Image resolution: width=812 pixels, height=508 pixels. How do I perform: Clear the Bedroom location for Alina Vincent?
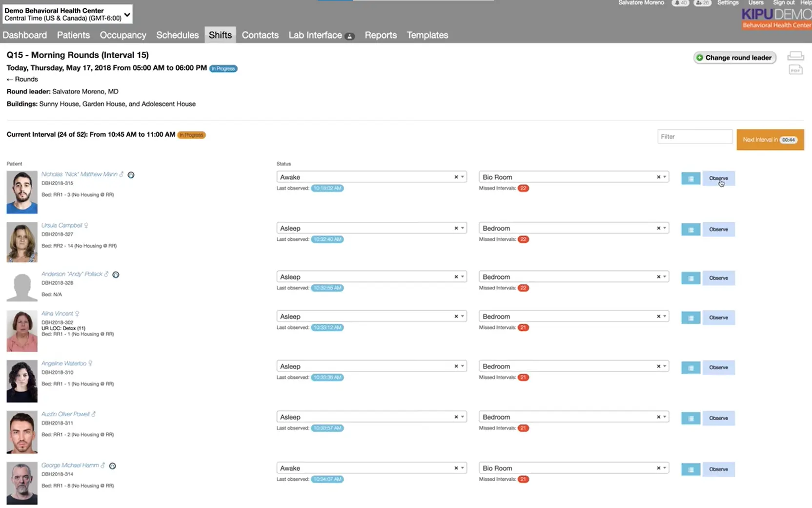click(x=658, y=317)
